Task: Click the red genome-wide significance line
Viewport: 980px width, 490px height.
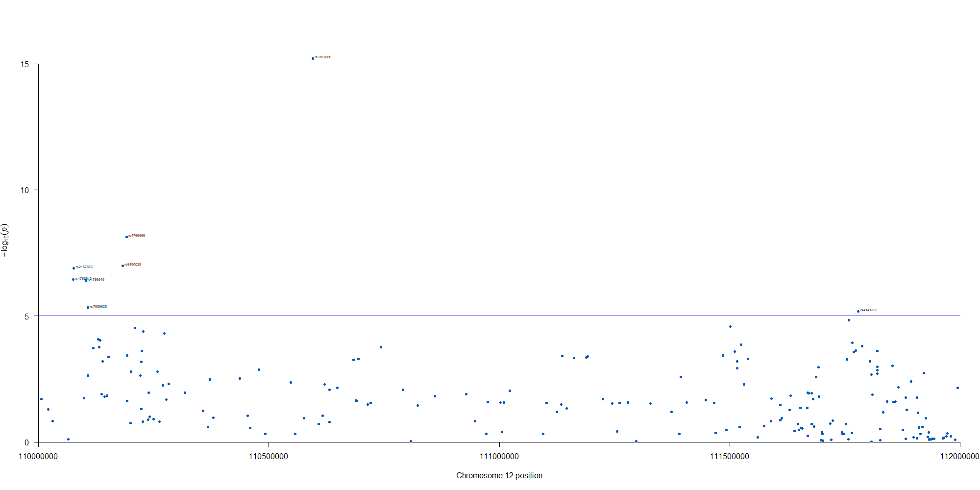Action: tap(490, 258)
